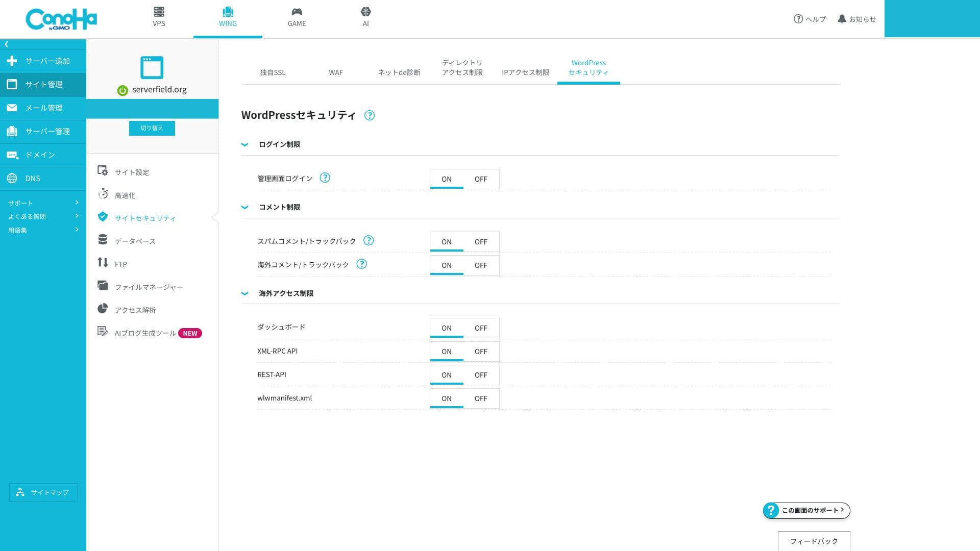The image size is (980, 551).
Task: Open the GAME controller icon
Action: coord(297,12)
